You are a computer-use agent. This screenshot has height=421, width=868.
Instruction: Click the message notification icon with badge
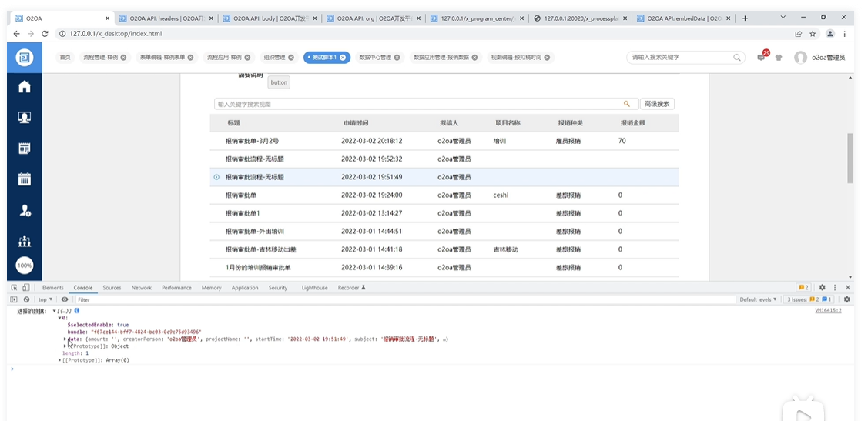click(x=761, y=57)
